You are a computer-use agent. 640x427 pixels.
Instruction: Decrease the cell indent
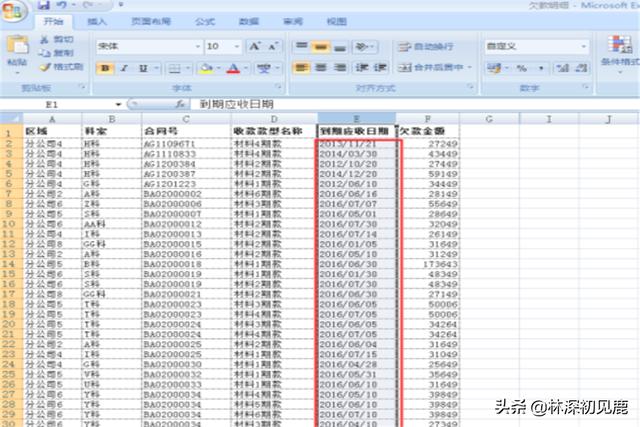pos(362,67)
